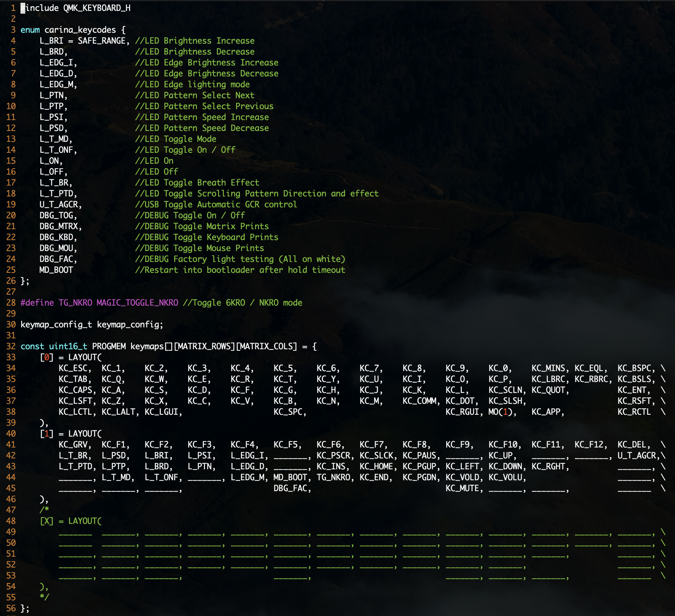The image size is (675, 616).
Task: Click U_T_AGCR in the enum list
Action: click(x=59, y=204)
